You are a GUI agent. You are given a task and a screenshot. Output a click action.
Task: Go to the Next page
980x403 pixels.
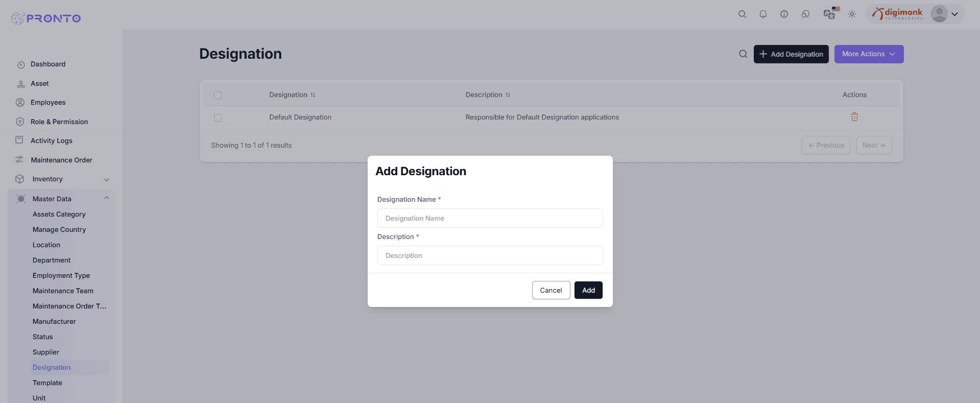pos(874,146)
